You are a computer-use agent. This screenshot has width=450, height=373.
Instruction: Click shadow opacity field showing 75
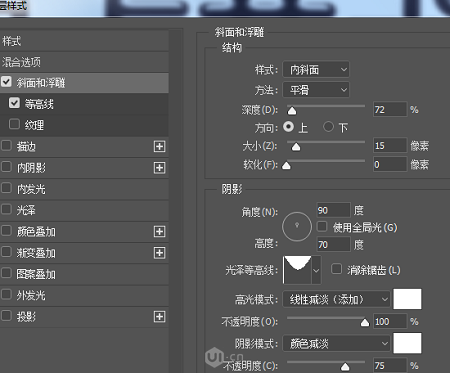click(x=390, y=365)
